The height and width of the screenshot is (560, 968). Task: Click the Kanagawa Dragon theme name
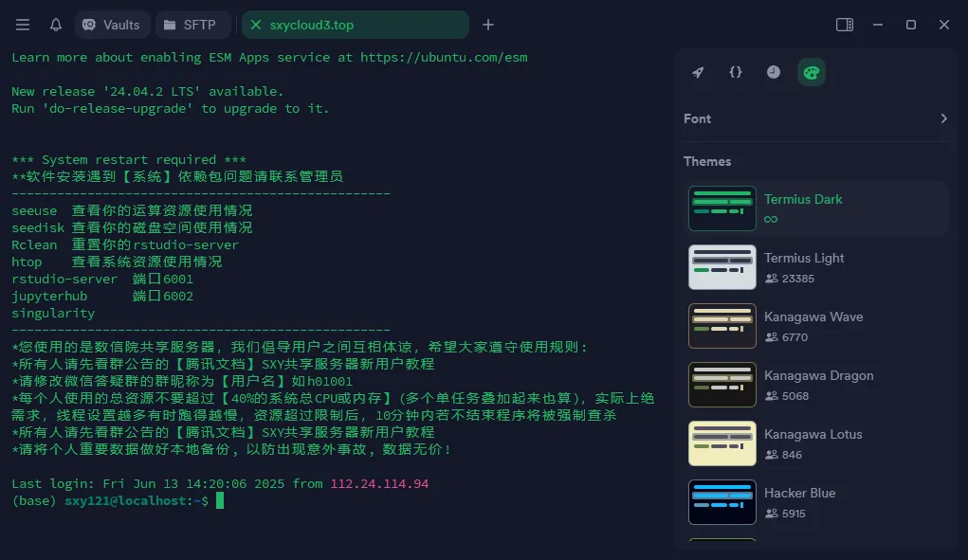pyautogui.click(x=818, y=375)
